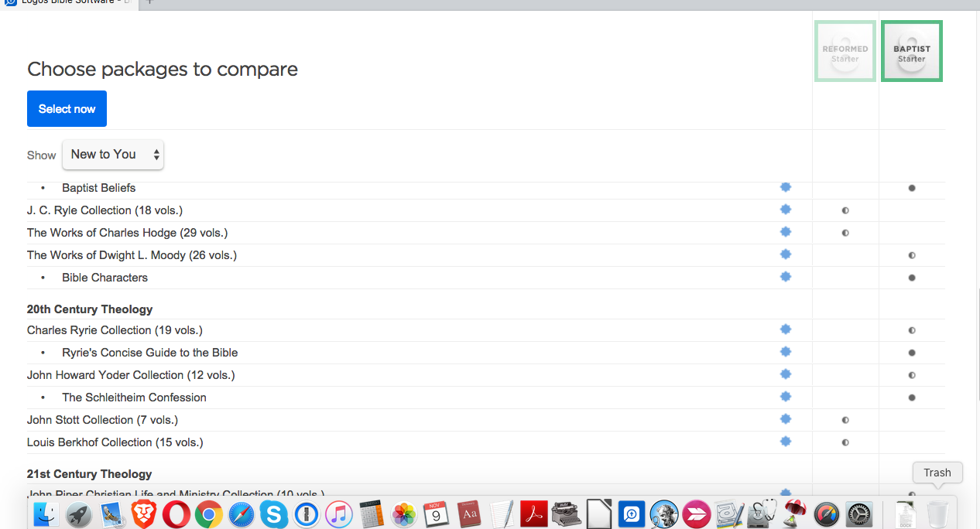Open Mail app with eagle stamp icon
This screenshot has height=529, width=980.
(111, 514)
